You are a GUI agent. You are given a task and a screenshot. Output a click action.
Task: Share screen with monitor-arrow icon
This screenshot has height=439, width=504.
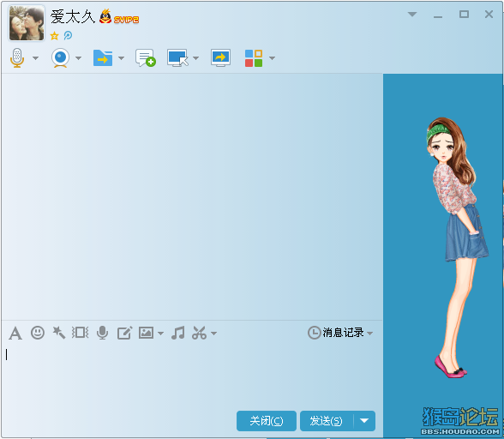pos(220,58)
